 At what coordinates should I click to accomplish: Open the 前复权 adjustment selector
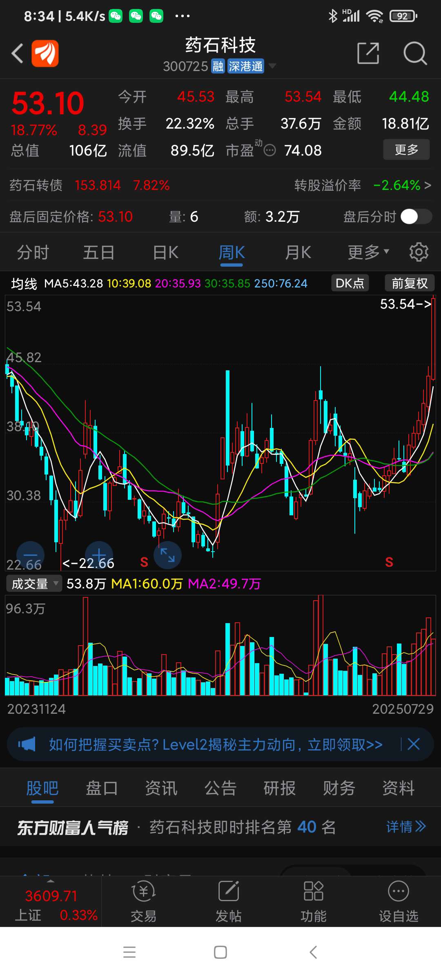pos(410,283)
